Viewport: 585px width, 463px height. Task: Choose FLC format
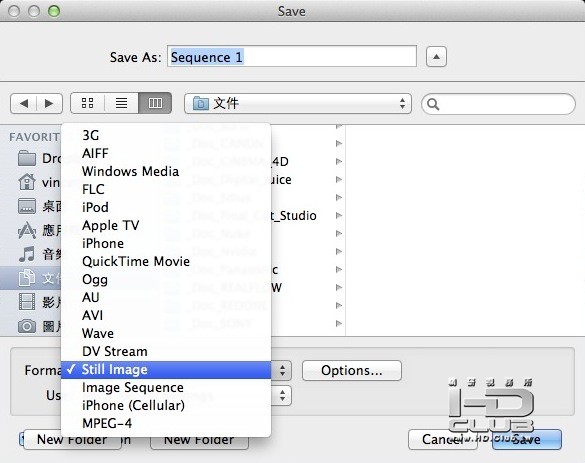[x=166, y=189]
